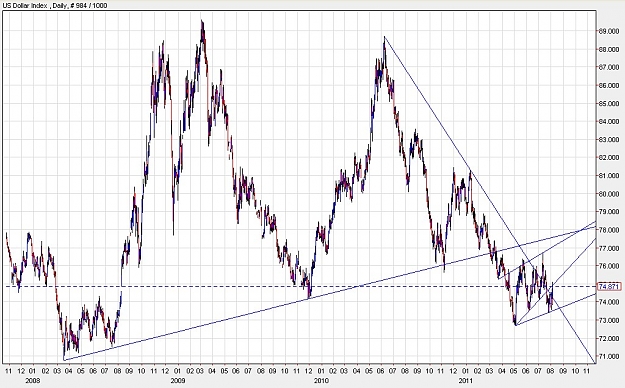Click the 2010 year label on time axis

(321, 380)
